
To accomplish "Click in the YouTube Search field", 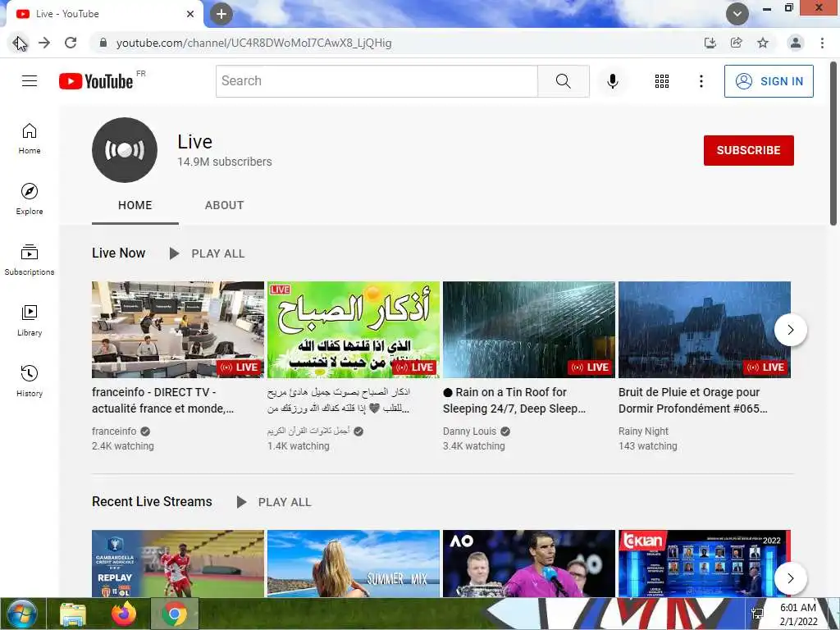I will pyautogui.click(x=377, y=81).
